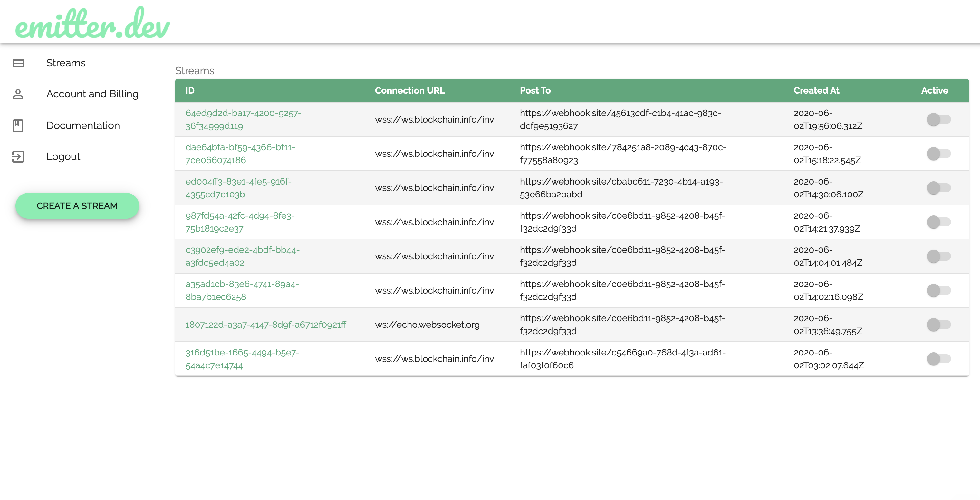Toggle active switch for stream a35ad1cb
980x500 pixels.
938,291
